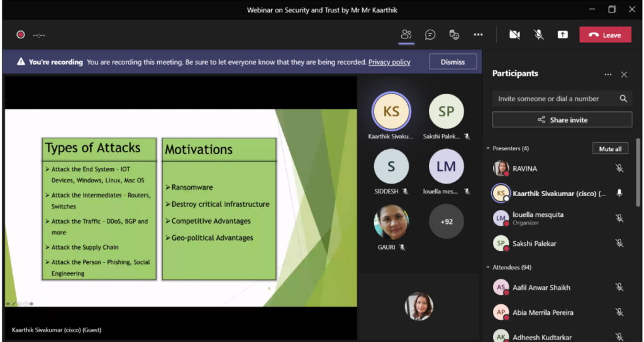This screenshot has height=342, width=644.
Task: Click louella mesquita's muted mic icon
Action: click(619, 218)
